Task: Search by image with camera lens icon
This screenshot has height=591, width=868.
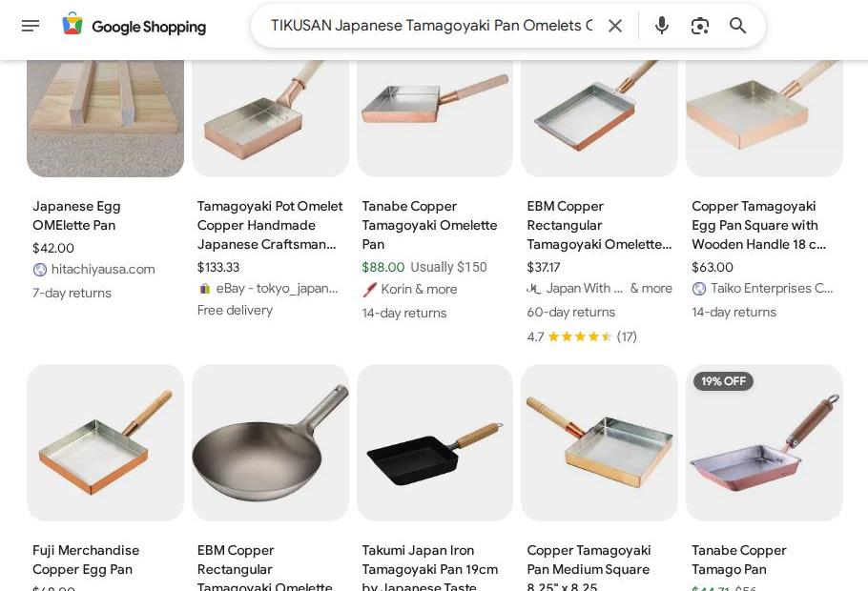Action: coord(700,26)
